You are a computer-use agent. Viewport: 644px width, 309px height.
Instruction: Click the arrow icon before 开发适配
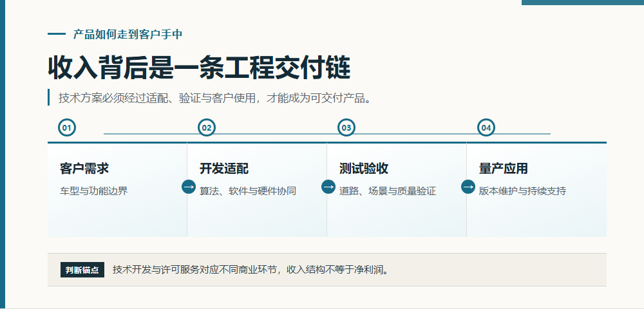coord(189,187)
